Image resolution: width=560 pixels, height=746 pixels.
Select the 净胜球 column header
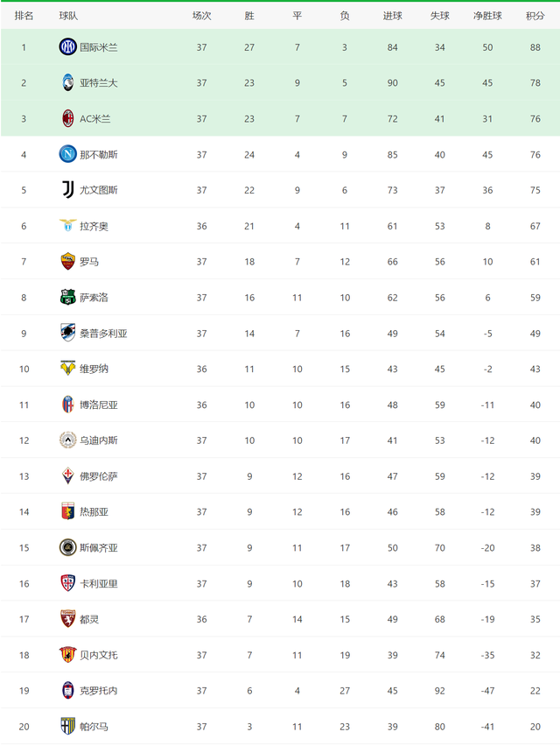(x=487, y=16)
